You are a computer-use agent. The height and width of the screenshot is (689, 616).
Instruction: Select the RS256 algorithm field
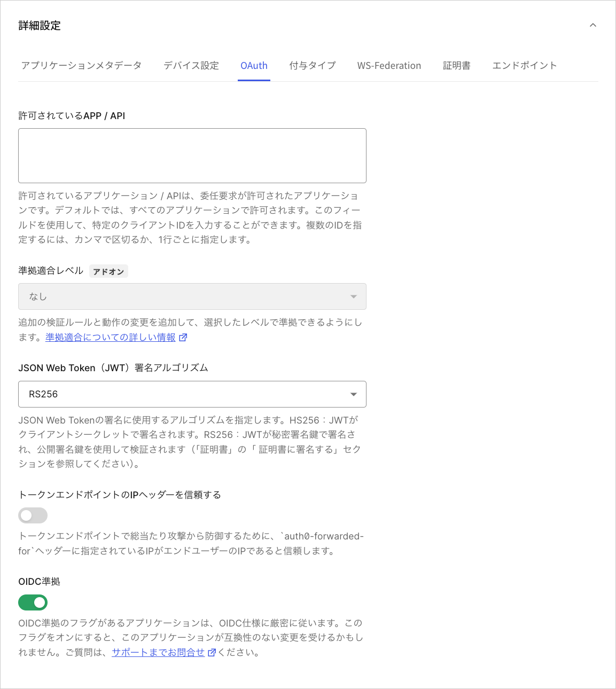[192, 394]
